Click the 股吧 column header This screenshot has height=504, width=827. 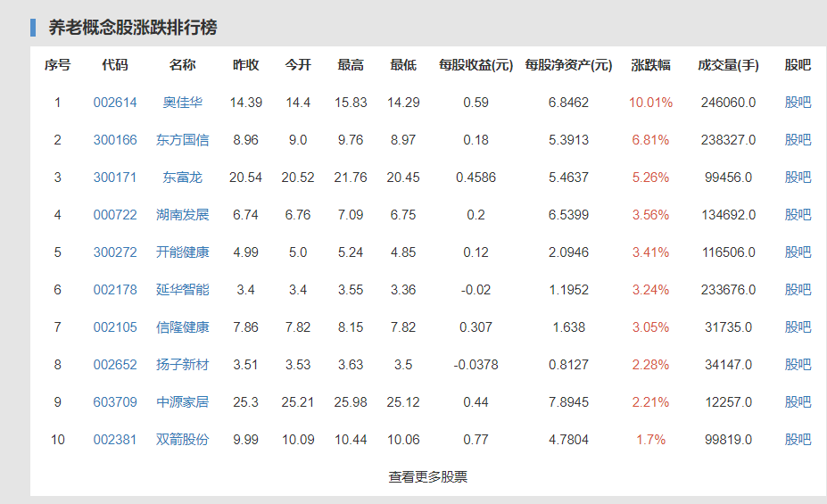(x=798, y=65)
